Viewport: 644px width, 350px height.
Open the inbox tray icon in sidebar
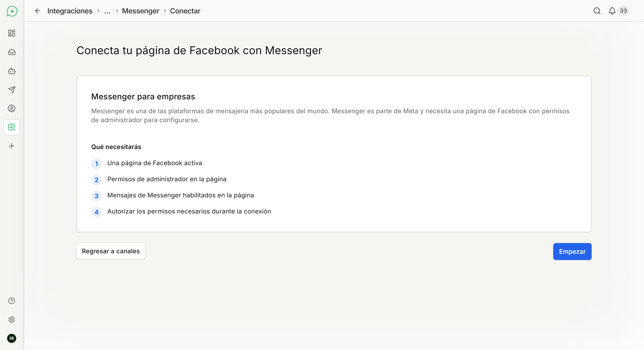[12, 52]
